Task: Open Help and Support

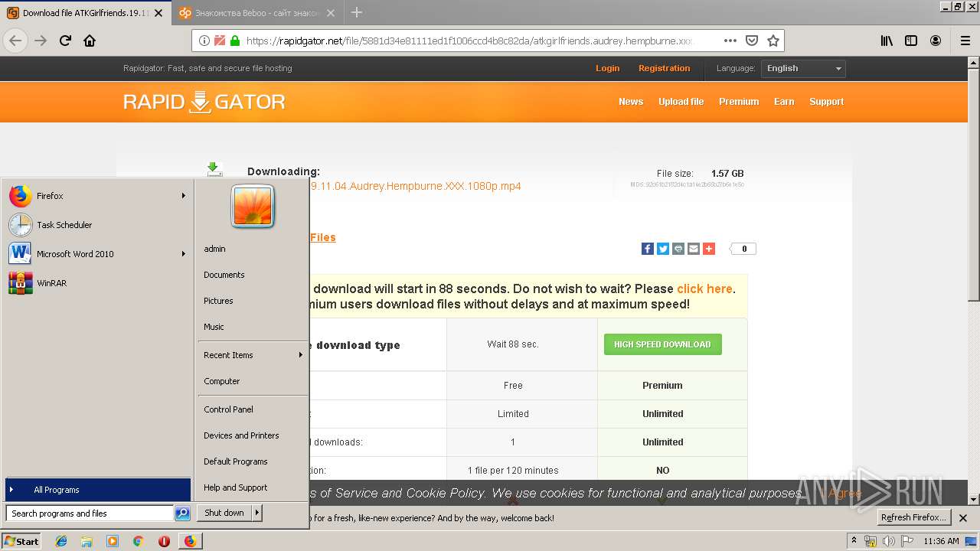Action: [253, 487]
